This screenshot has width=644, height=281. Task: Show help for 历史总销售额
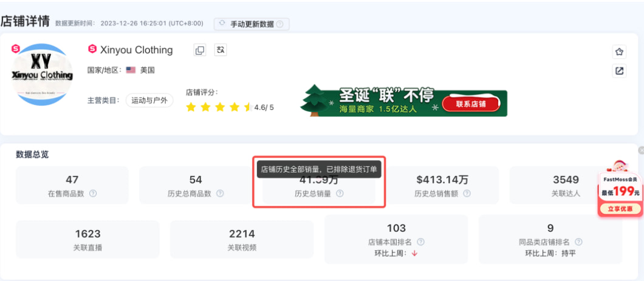[467, 194]
